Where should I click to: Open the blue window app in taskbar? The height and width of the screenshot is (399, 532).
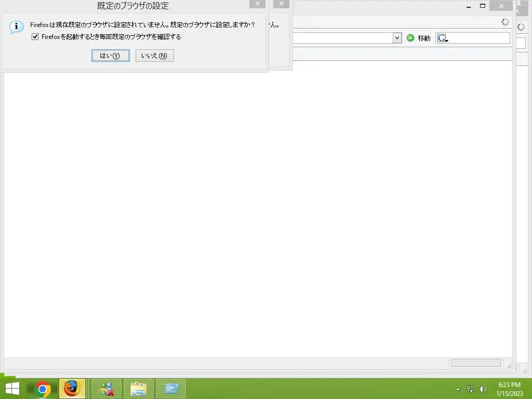pos(171,389)
